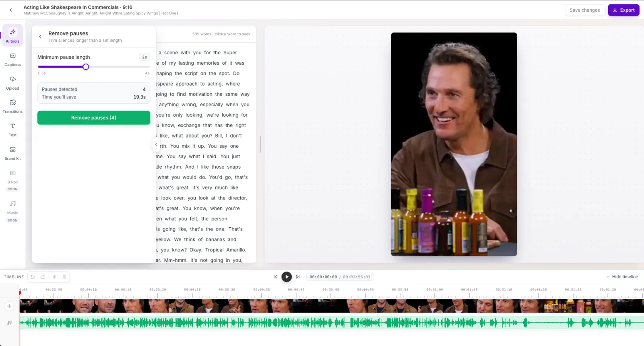
Task: Go back from the project header arrow
Action: [x=11, y=10]
